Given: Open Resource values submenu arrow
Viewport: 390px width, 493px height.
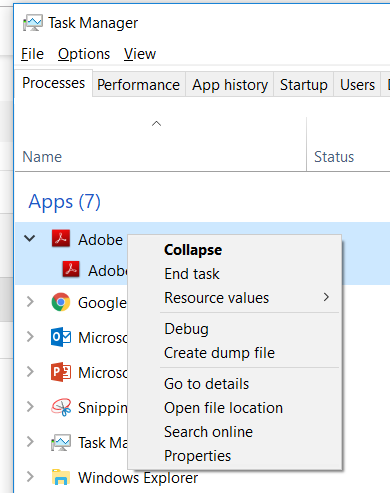Looking at the screenshot, I should 326,297.
